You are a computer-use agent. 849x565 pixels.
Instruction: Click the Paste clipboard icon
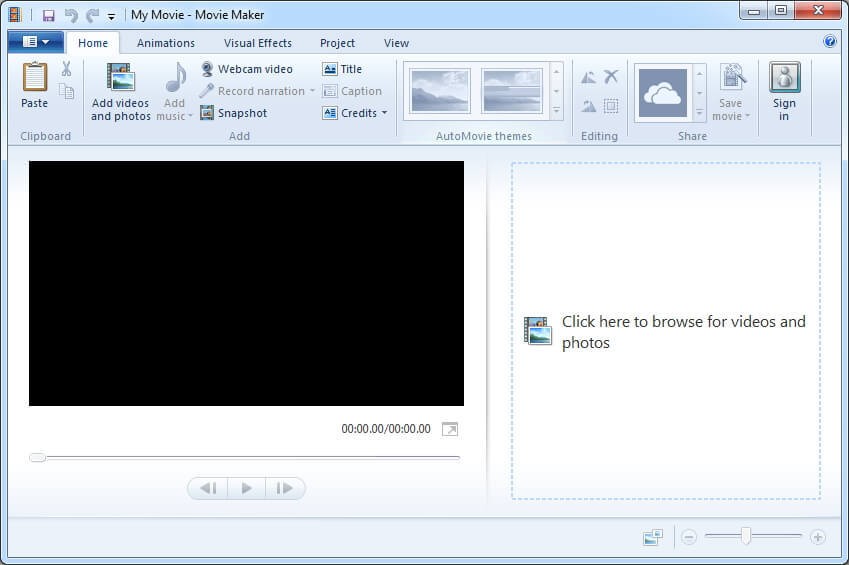35,78
